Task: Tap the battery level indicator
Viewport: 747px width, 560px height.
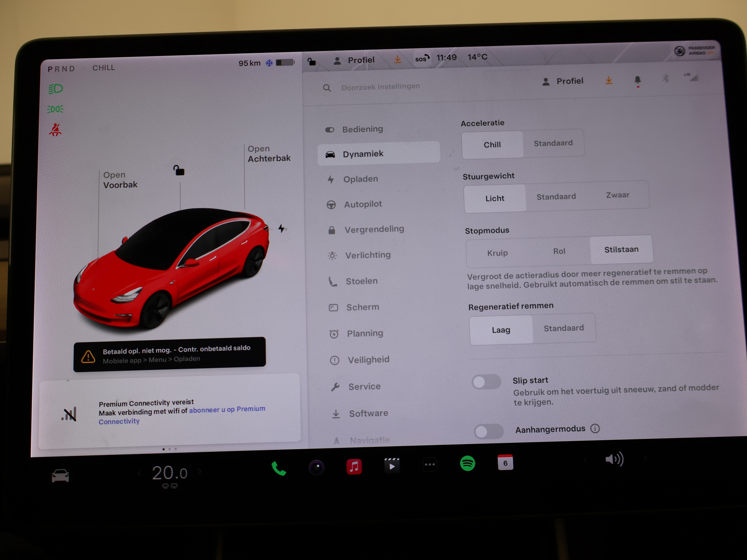Action: [285, 62]
